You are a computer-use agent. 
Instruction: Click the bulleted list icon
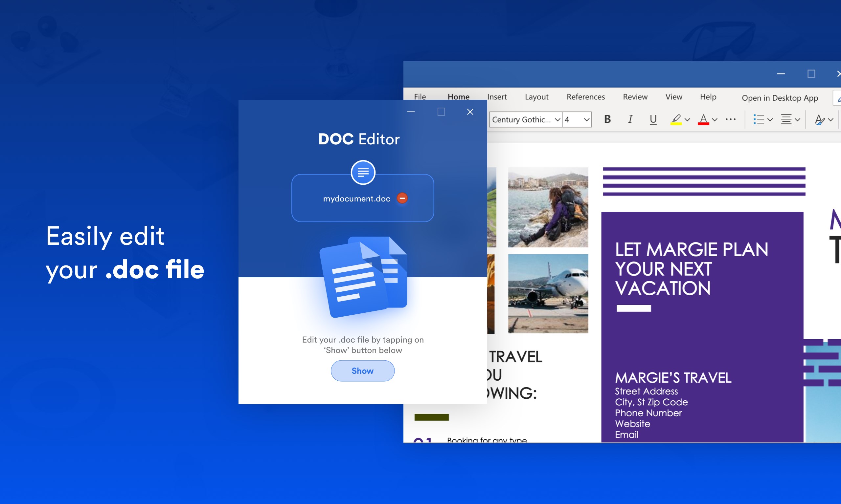759,119
